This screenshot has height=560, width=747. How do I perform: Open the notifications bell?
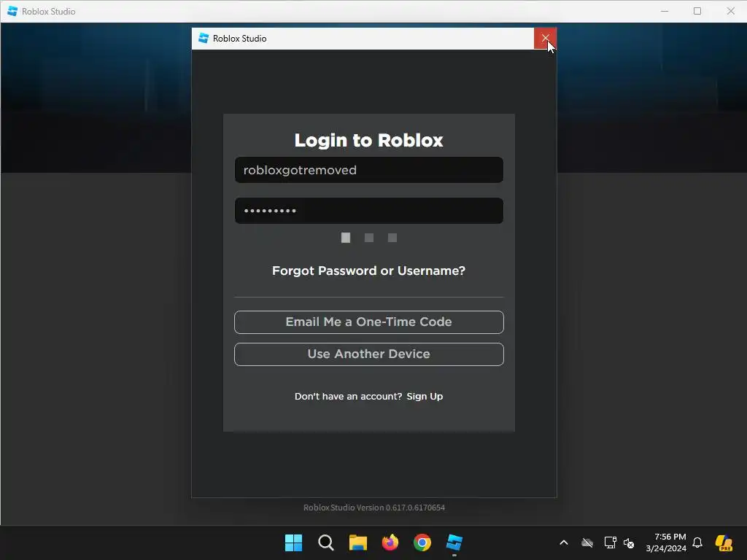coord(697,542)
